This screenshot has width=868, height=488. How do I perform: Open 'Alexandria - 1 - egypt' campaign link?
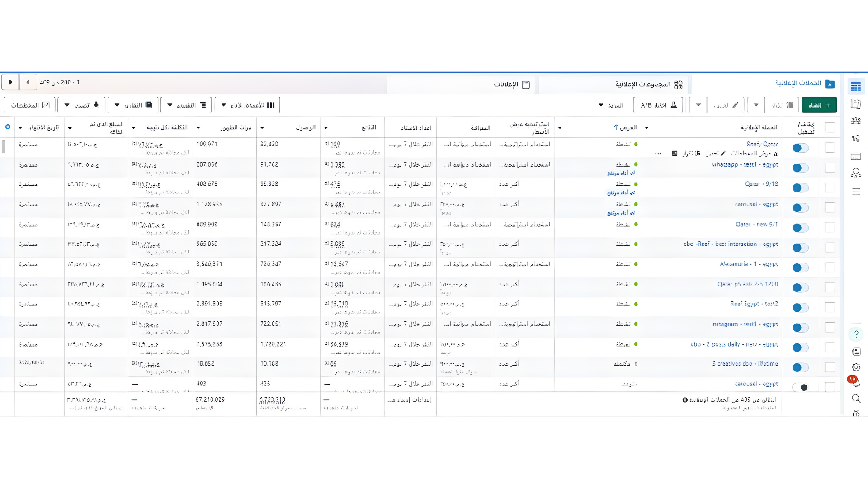(x=749, y=264)
